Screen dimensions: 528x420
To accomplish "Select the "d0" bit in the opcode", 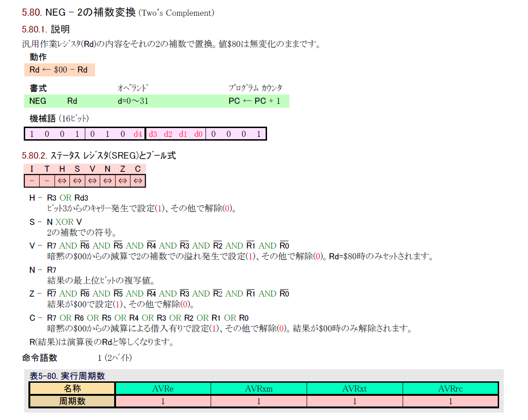I will (x=198, y=134).
